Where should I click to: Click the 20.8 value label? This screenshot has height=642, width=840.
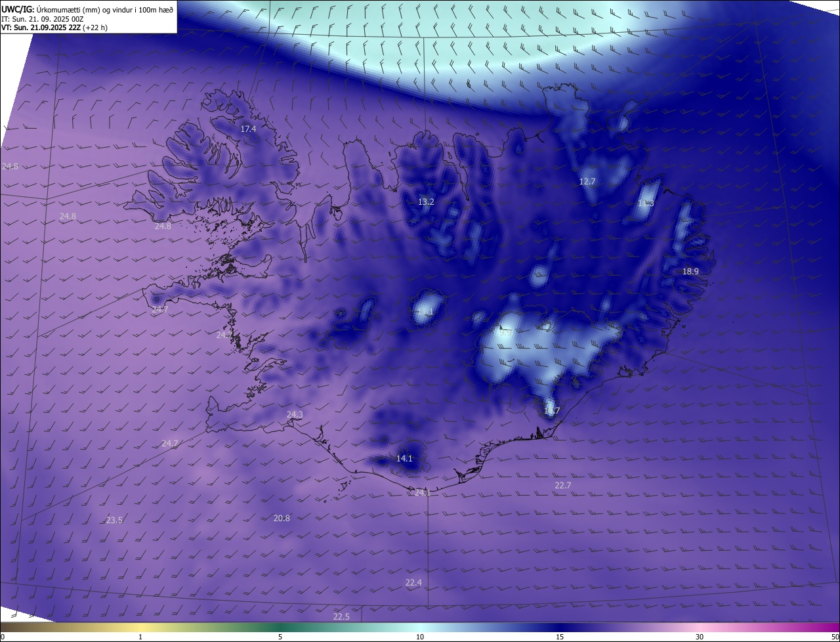coord(282,518)
